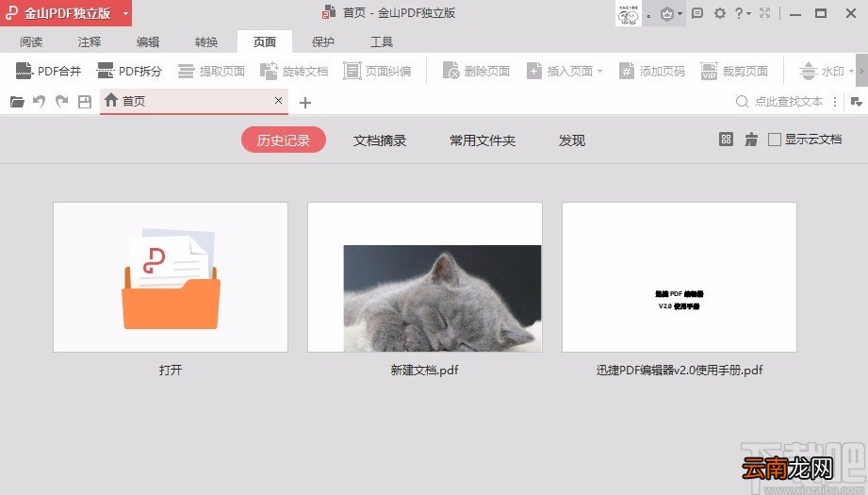
Task: Open the 注释 ribbon tab
Action: tap(90, 41)
